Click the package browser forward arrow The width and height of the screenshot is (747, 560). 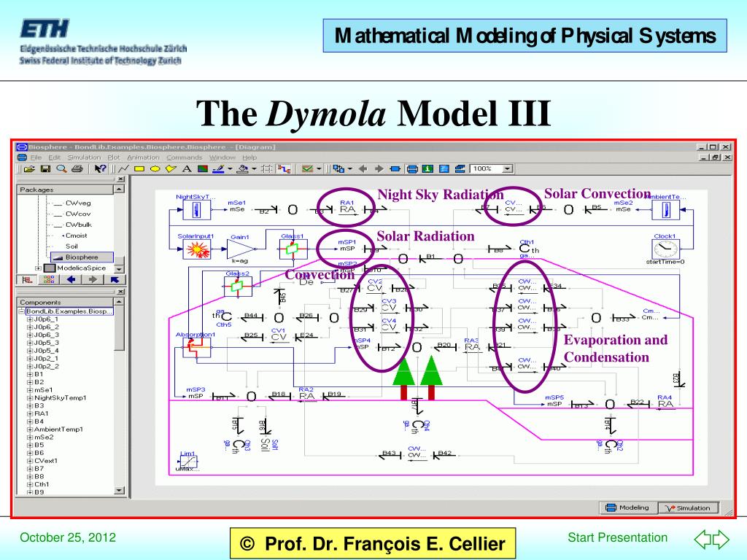[93, 280]
